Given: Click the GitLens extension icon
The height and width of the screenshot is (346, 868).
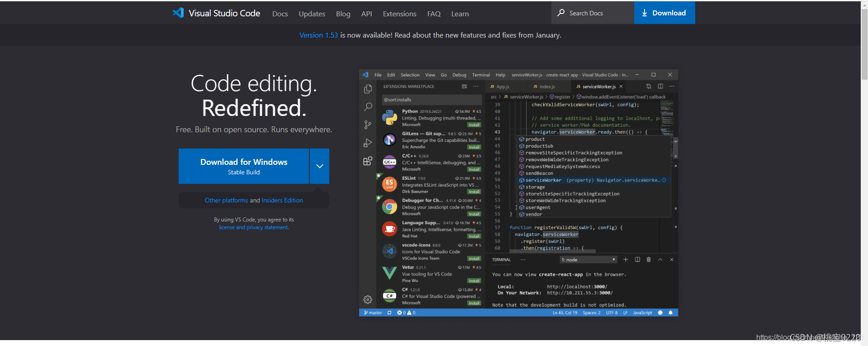Looking at the screenshot, I should click(x=389, y=140).
